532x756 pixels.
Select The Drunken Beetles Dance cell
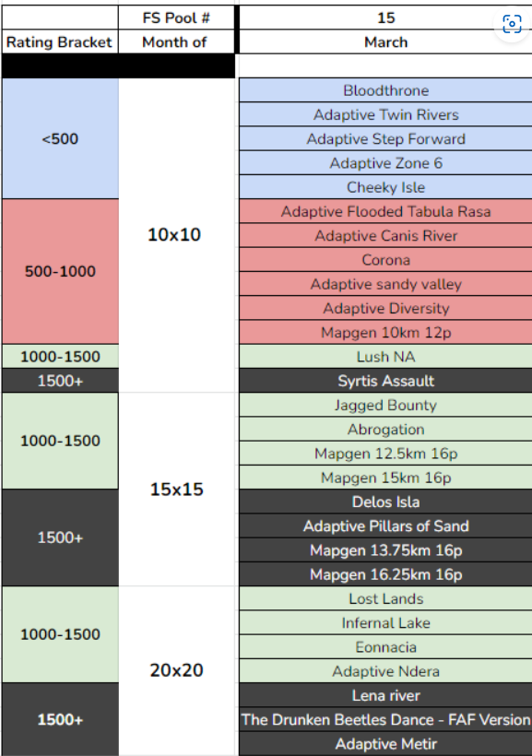[385, 719]
